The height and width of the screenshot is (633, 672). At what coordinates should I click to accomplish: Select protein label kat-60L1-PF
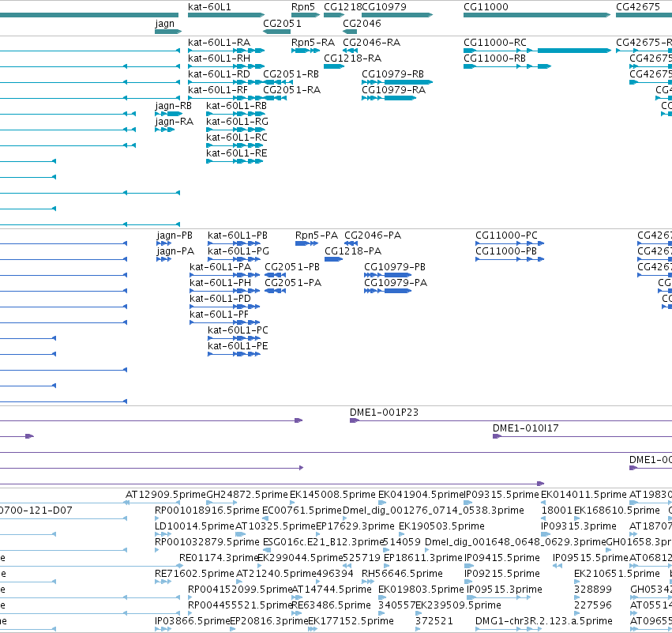(219, 315)
